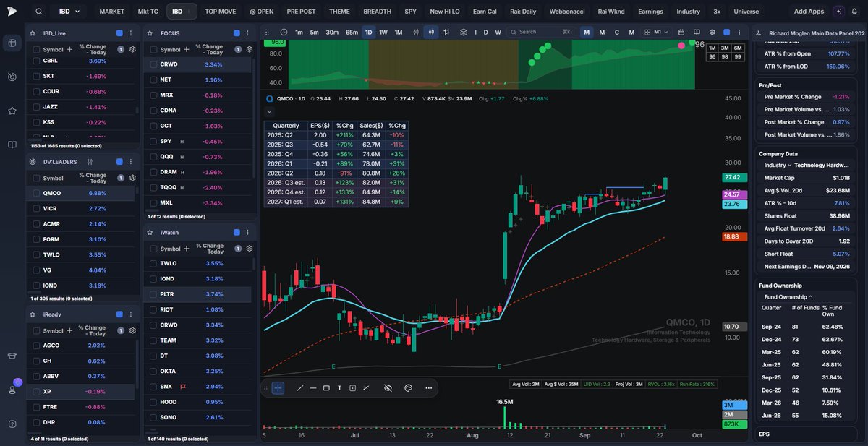
Task: Switch to the BREADTH tab
Action: click(x=377, y=12)
